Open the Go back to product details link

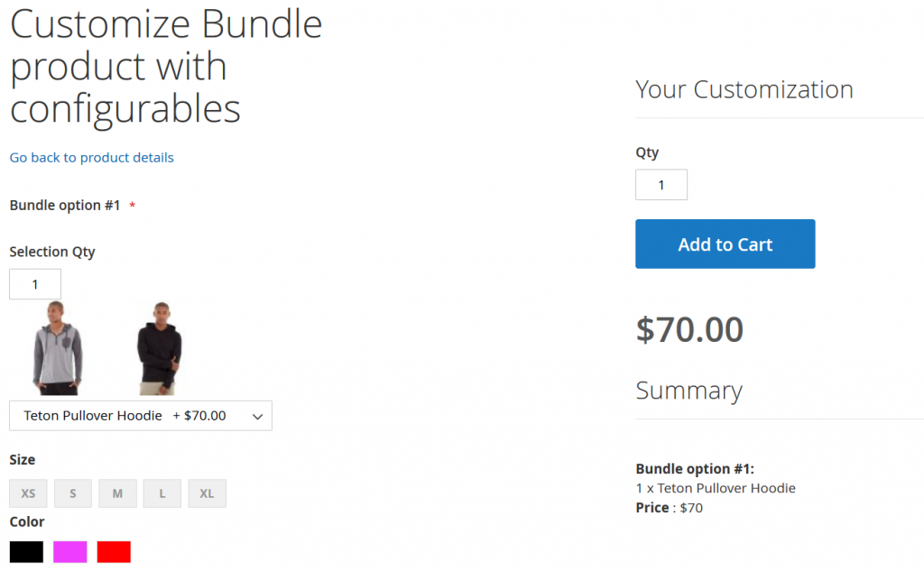tap(91, 157)
